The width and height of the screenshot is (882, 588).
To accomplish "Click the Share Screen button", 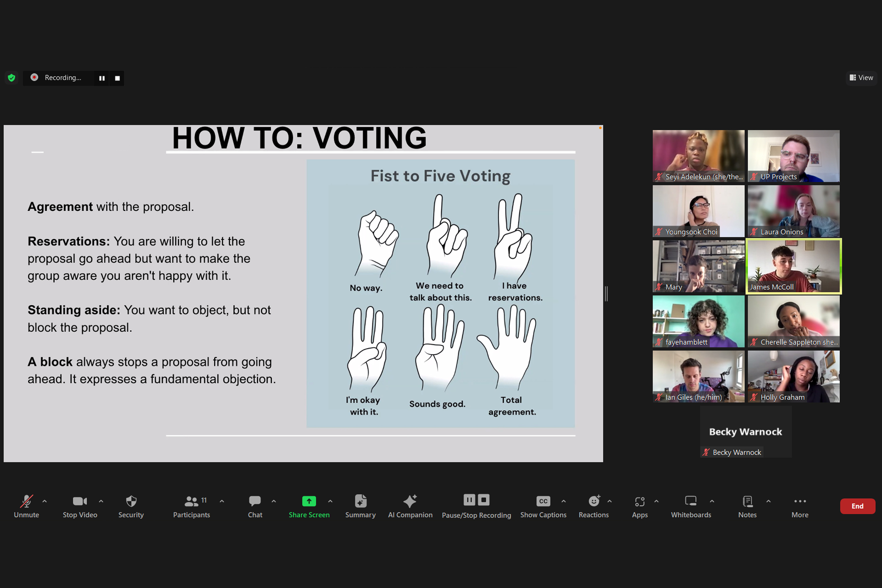I will [x=309, y=501].
